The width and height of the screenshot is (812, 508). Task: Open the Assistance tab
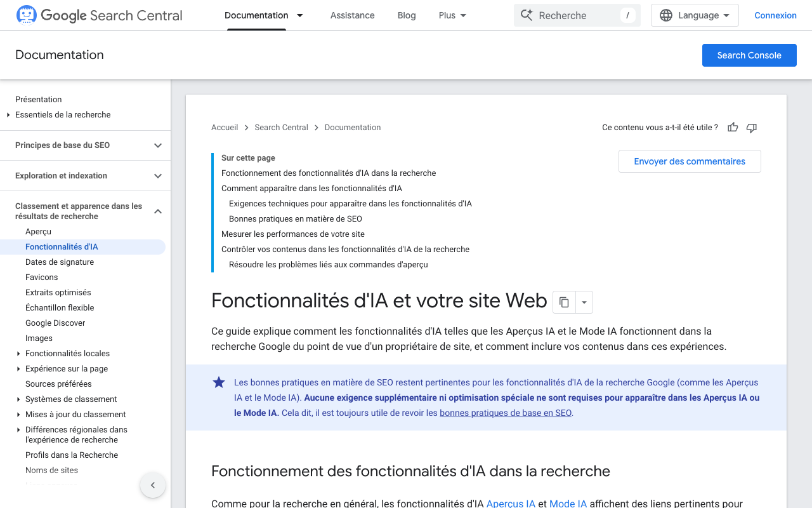click(352, 15)
